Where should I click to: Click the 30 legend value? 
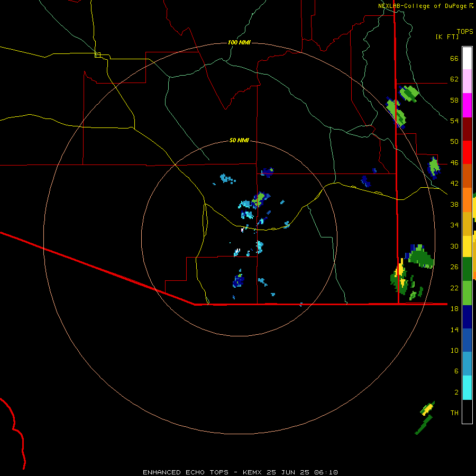(x=454, y=246)
